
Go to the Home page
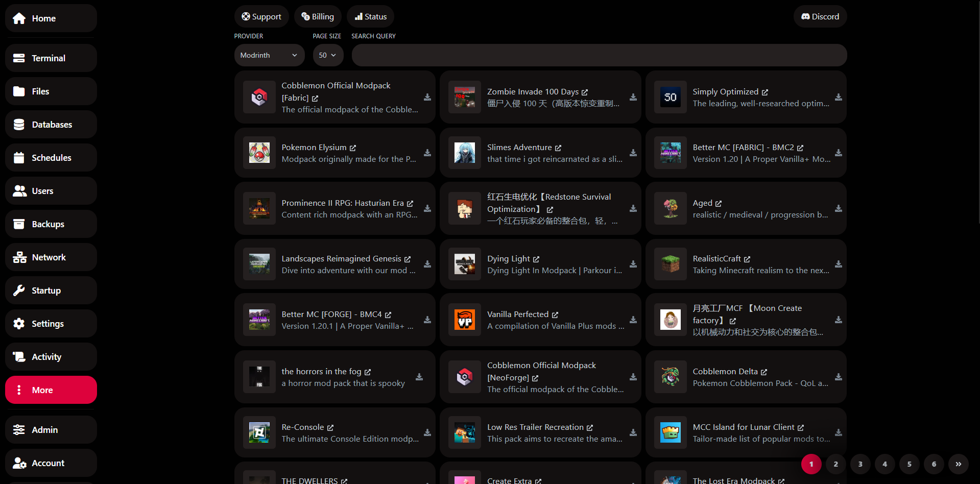[51, 18]
